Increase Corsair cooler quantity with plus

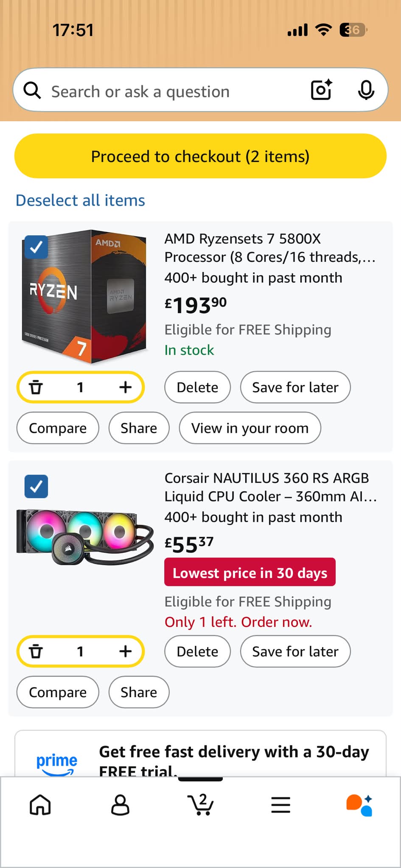(125, 651)
